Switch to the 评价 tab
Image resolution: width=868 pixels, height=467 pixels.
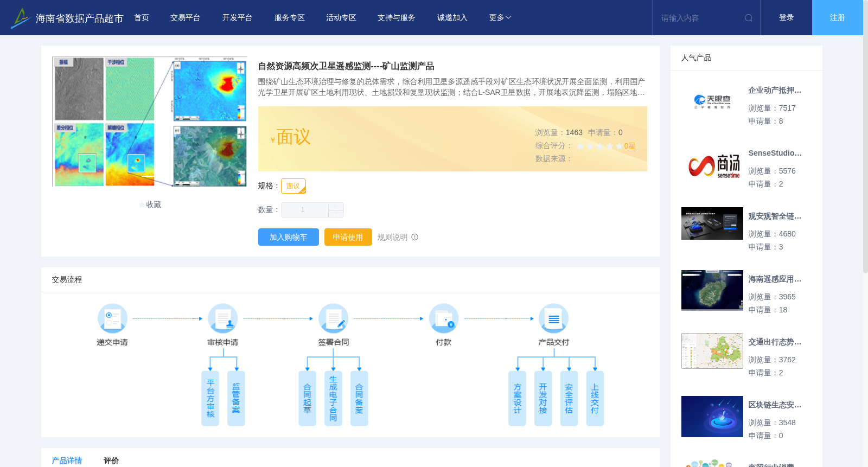tap(111, 460)
